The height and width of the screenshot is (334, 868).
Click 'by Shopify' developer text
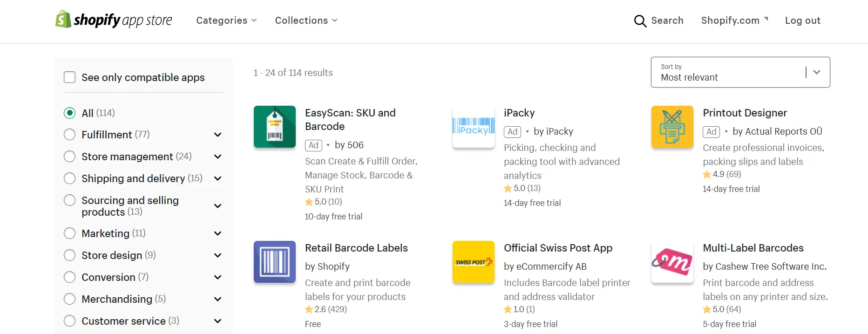(x=327, y=266)
